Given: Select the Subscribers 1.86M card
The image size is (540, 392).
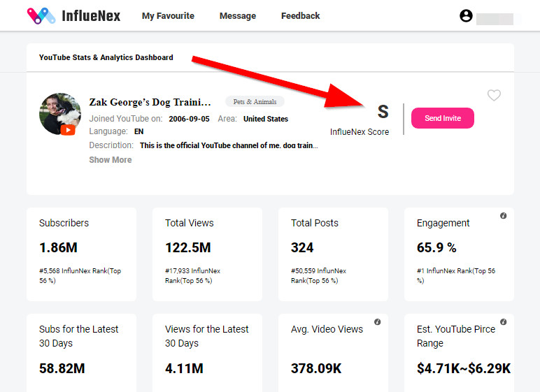Looking at the screenshot, I should click(82, 254).
